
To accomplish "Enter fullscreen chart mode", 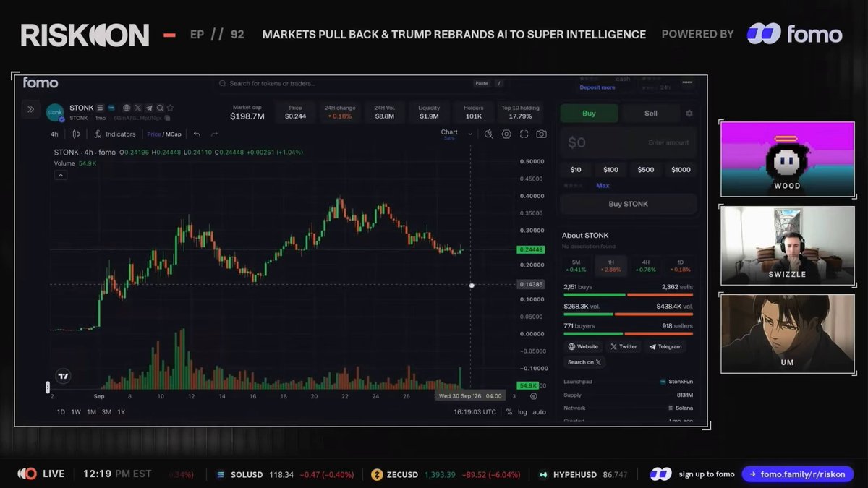I will click(x=524, y=134).
